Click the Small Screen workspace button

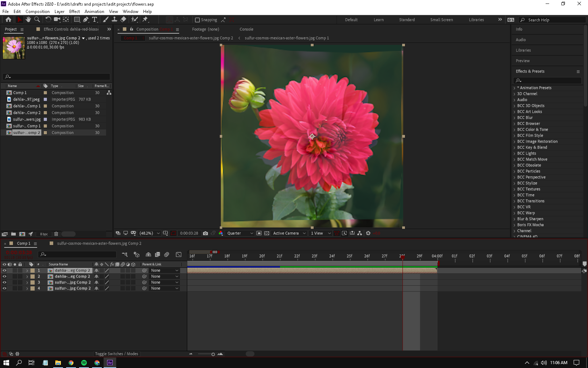click(x=441, y=20)
